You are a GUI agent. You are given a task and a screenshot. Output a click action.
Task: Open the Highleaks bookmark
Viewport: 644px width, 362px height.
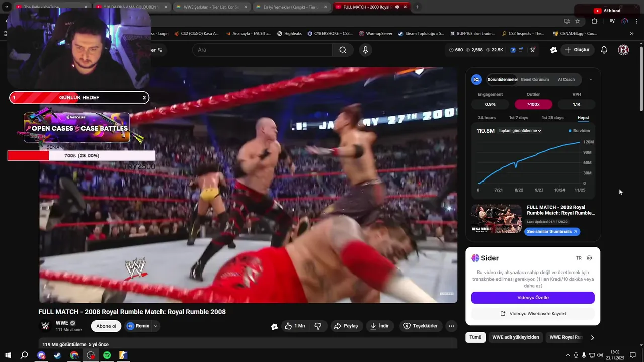tap(289, 33)
